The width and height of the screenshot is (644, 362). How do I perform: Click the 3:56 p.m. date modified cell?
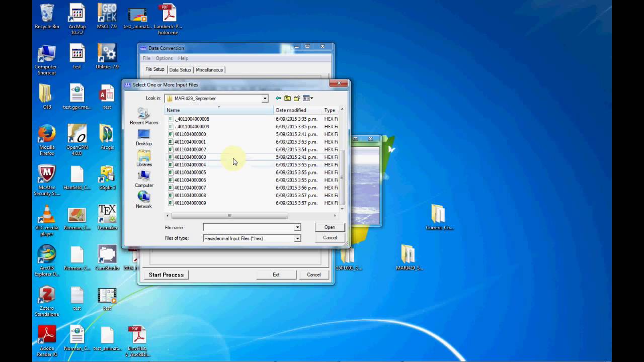(296, 188)
